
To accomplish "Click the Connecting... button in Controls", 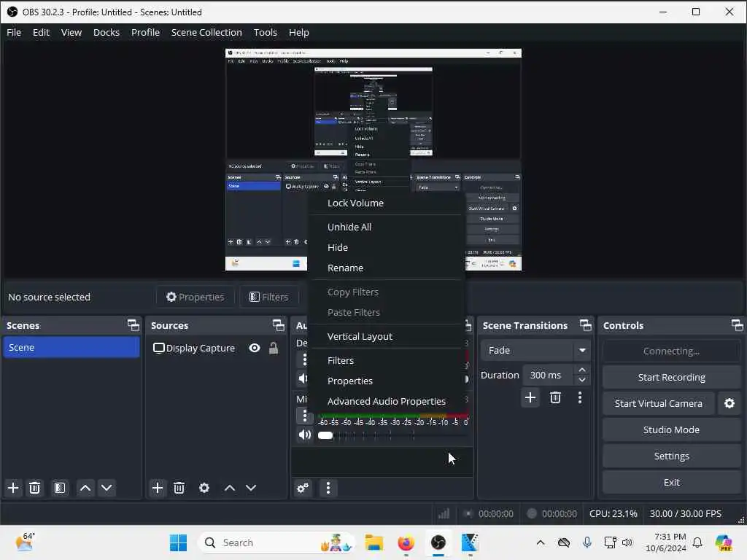I will (671, 351).
